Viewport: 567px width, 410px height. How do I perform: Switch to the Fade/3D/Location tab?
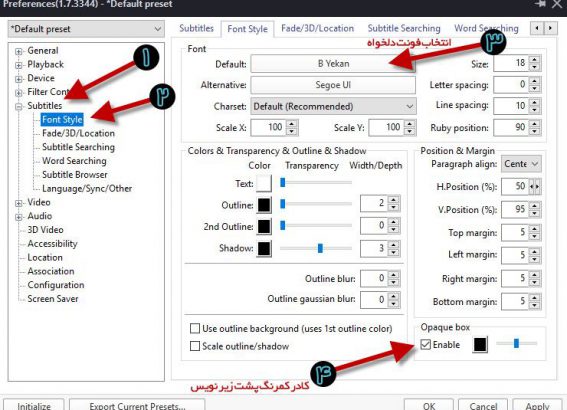pyautogui.click(x=317, y=28)
